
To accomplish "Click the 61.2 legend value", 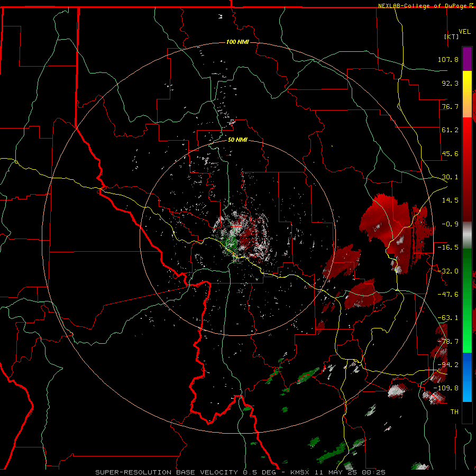I will click(x=450, y=130).
